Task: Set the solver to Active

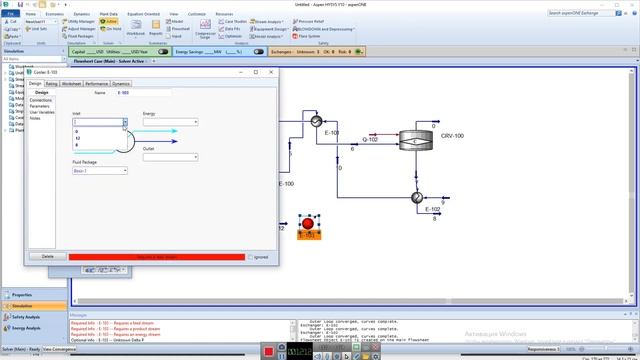Action: pyautogui.click(x=109, y=21)
